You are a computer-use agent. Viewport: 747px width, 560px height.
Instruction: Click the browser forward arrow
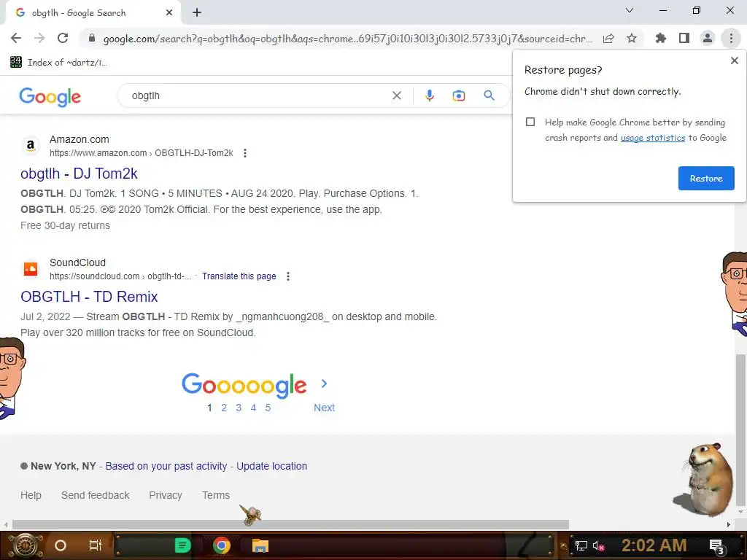39,38
